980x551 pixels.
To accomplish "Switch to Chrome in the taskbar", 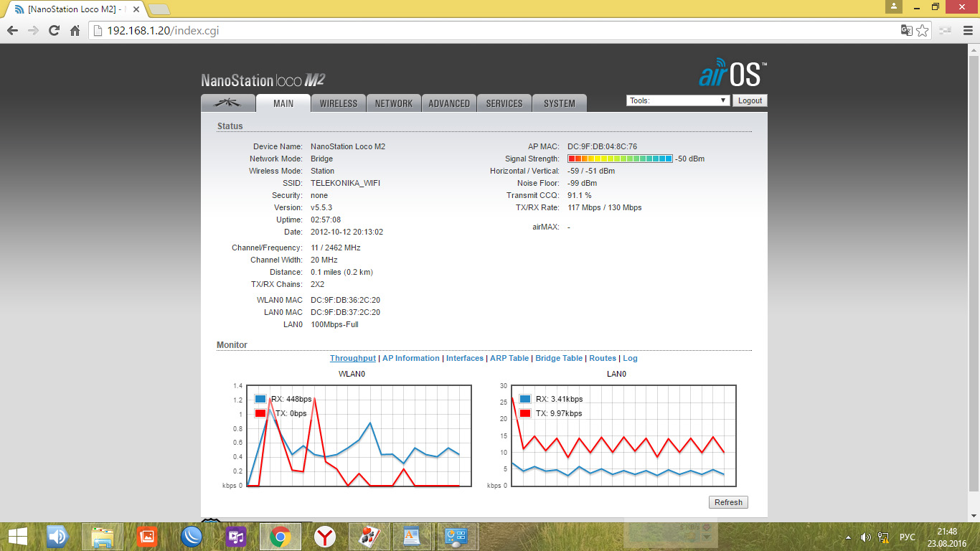I will pyautogui.click(x=280, y=536).
